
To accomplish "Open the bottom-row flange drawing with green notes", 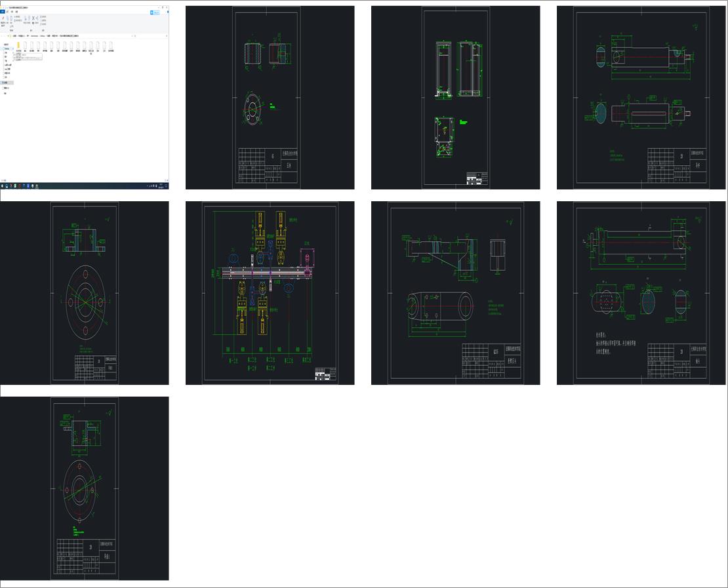I will click(84, 488).
